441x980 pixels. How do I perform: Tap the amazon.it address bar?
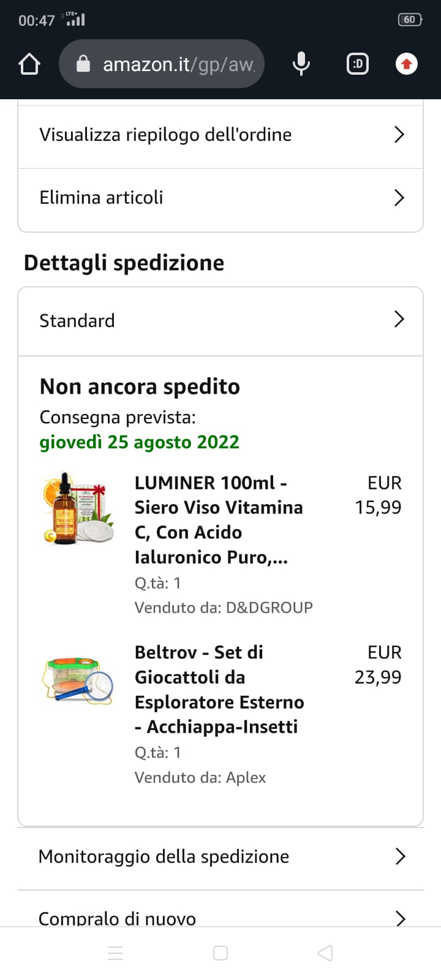coord(178,64)
